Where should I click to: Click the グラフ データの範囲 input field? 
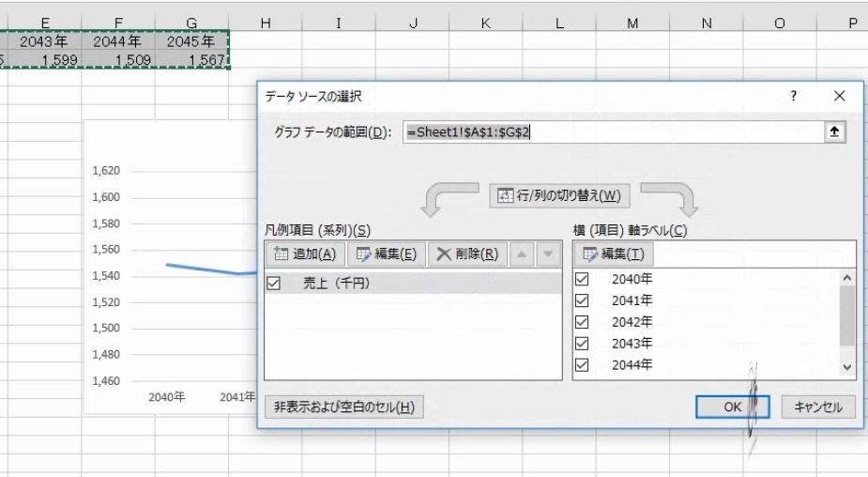pyautogui.click(x=614, y=131)
